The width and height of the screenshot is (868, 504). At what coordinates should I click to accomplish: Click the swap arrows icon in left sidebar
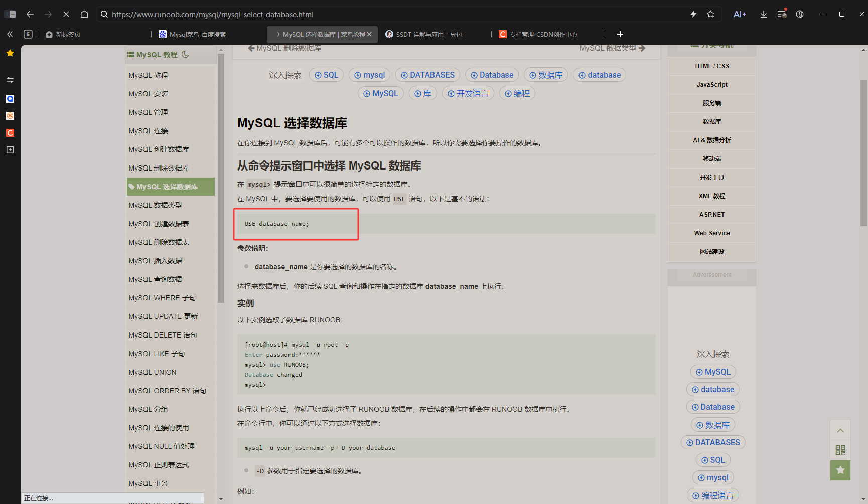[10, 80]
